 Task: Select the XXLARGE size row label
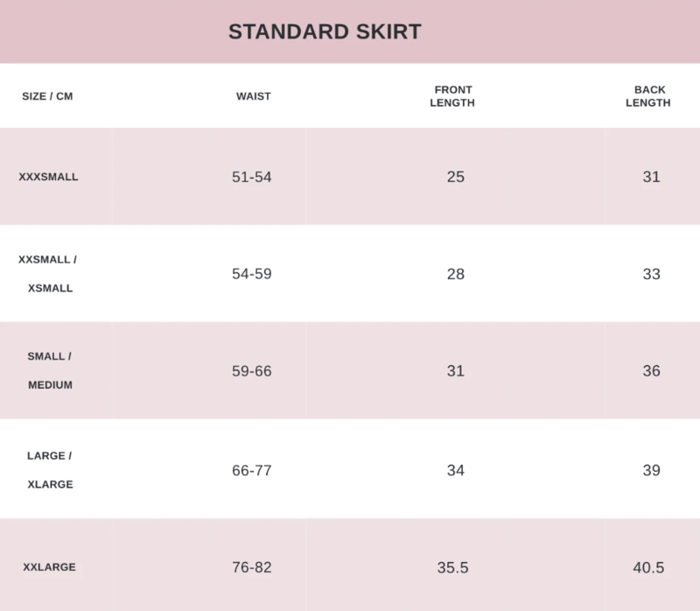pos(49,567)
